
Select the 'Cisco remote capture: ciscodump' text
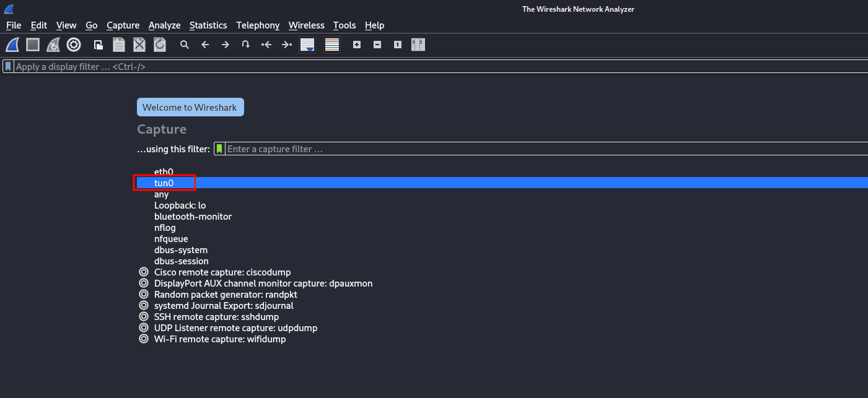click(222, 272)
